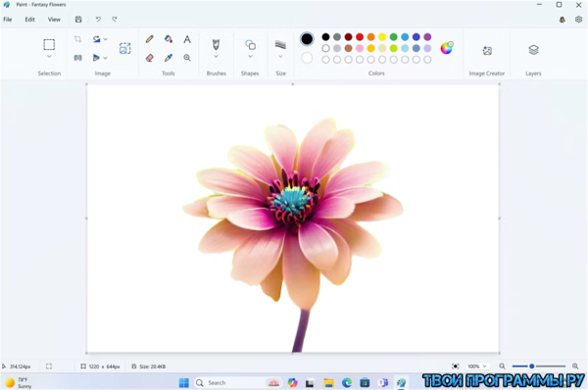Open the View menu
This screenshot has height=390, width=588.
[54, 20]
